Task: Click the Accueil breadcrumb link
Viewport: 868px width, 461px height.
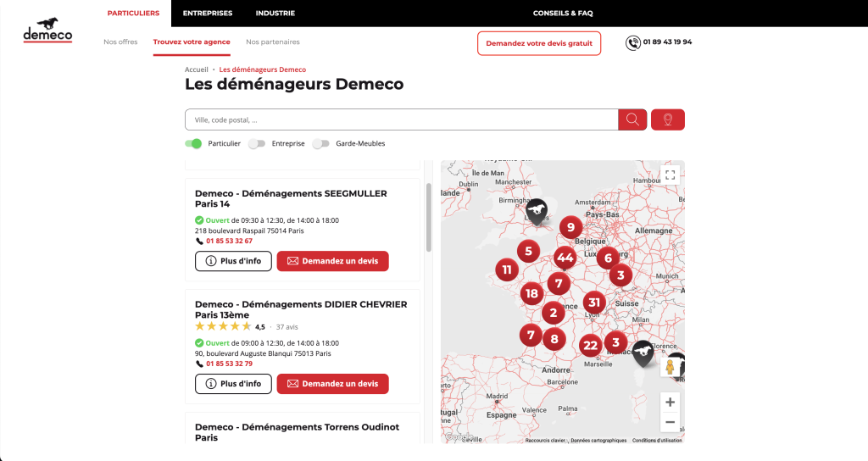Action: pyautogui.click(x=197, y=69)
